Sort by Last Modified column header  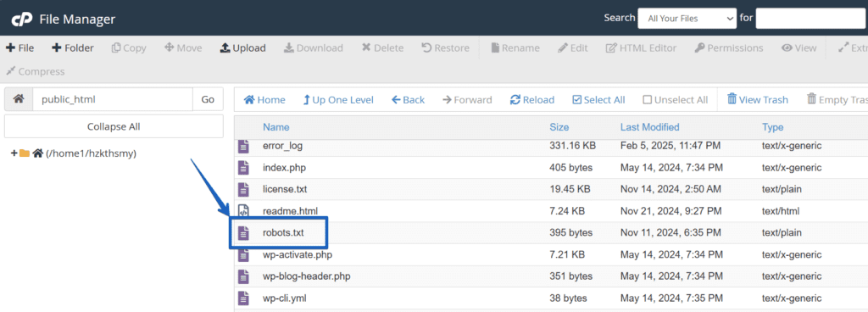coord(650,127)
